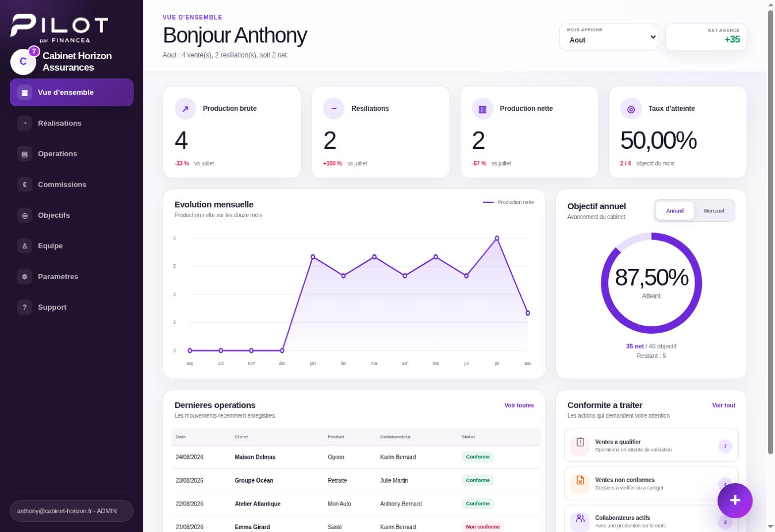This screenshot has width=775, height=532.
Task: Click the Vue d'ensemble sidebar icon
Action: point(25,92)
